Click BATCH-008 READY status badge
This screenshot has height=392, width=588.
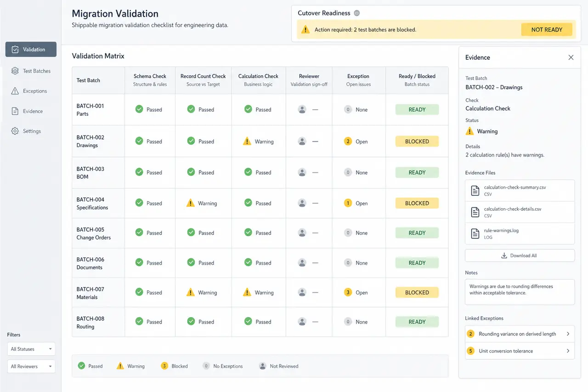click(417, 322)
